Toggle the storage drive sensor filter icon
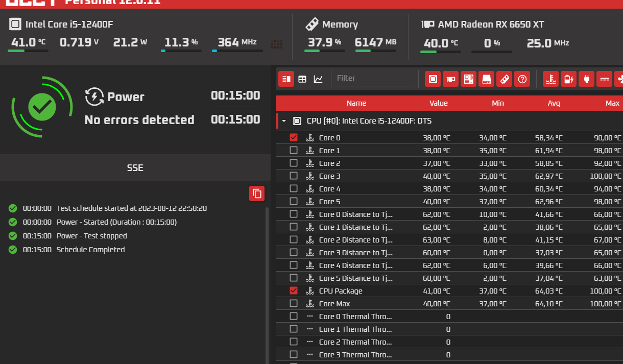This screenshot has width=623, height=364. coord(486,79)
